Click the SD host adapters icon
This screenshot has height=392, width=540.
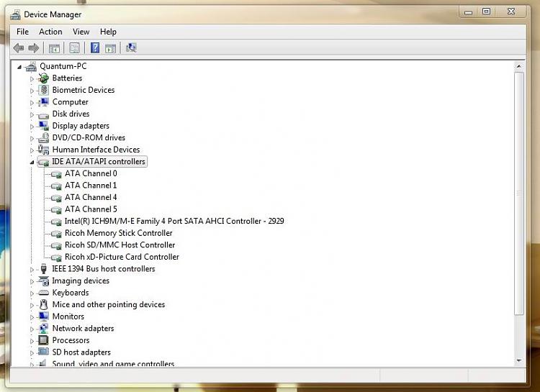43,352
